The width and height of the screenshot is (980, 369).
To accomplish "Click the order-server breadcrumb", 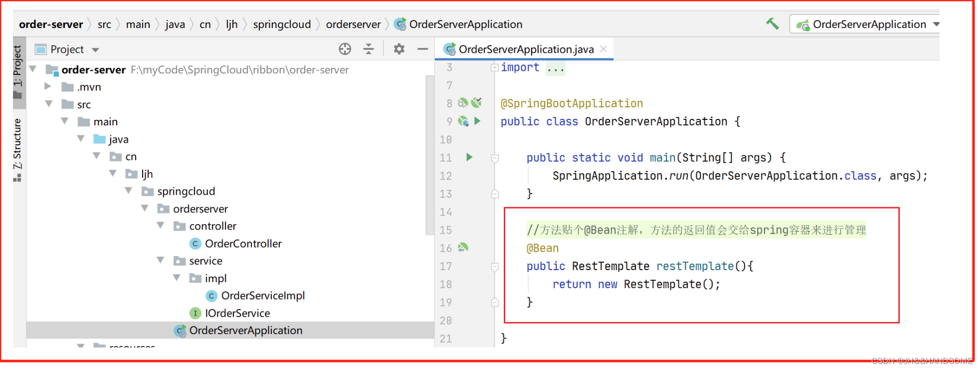I will tap(51, 24).
